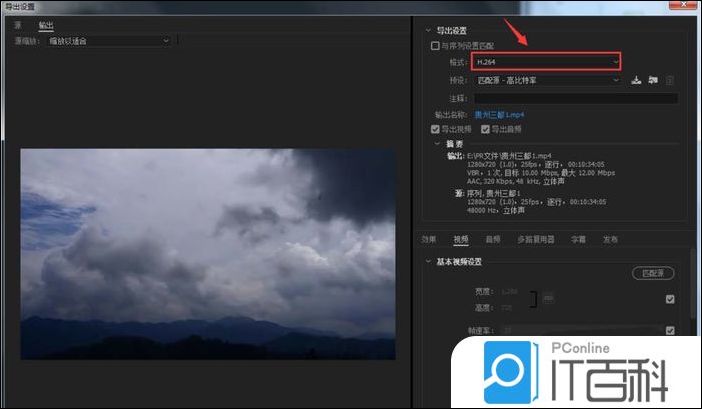The width and height of the screenshot is (702, 409).
Task: Open the 格式 H.264 format dropdown
Action: point(546,62)
